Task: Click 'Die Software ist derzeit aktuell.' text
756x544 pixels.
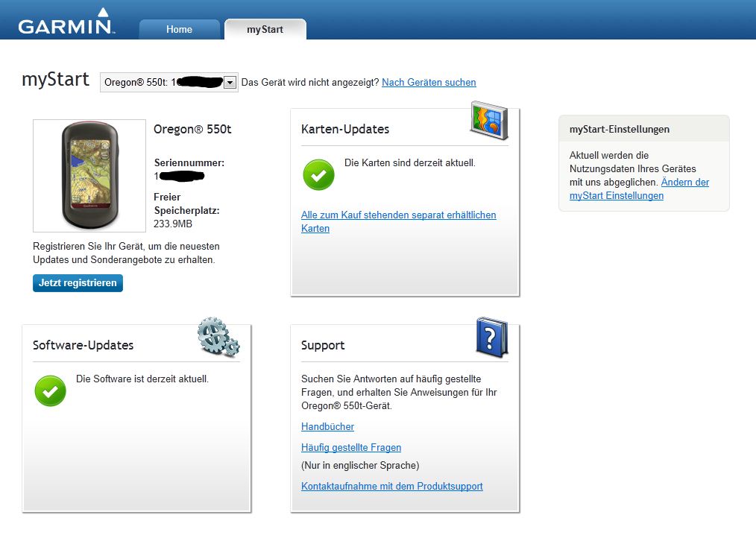Action: tap(142, 379)
